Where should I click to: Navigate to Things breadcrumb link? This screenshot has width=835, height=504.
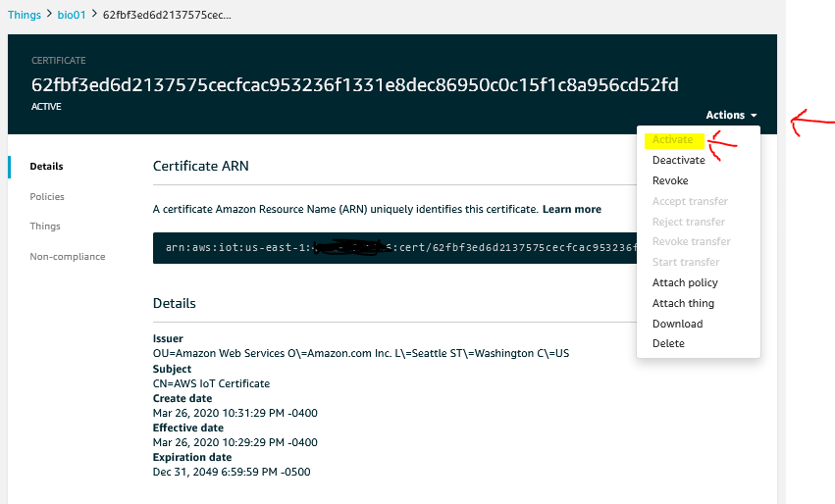point(24,17)
